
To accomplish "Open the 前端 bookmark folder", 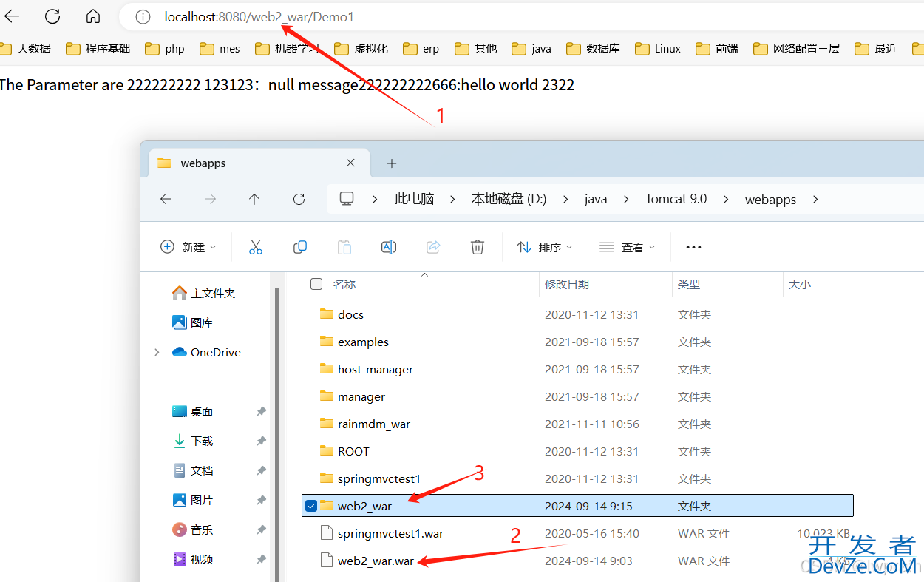I will point(717,49).
